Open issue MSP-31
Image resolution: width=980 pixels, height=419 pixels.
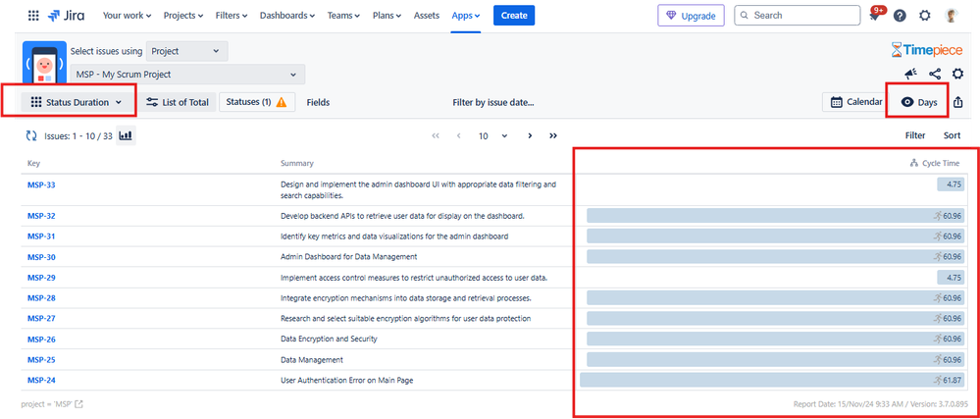click(41, 236)
